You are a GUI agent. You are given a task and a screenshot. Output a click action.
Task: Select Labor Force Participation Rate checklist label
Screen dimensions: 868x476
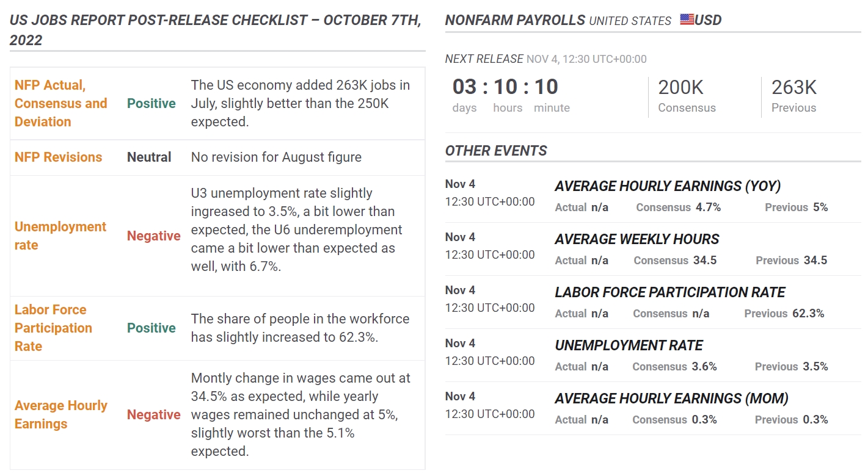53,328
